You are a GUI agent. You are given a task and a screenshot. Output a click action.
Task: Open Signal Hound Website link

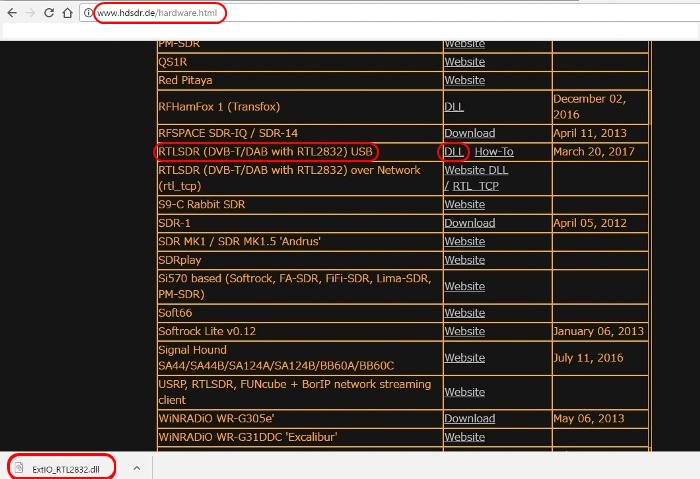tap(464, 358)
